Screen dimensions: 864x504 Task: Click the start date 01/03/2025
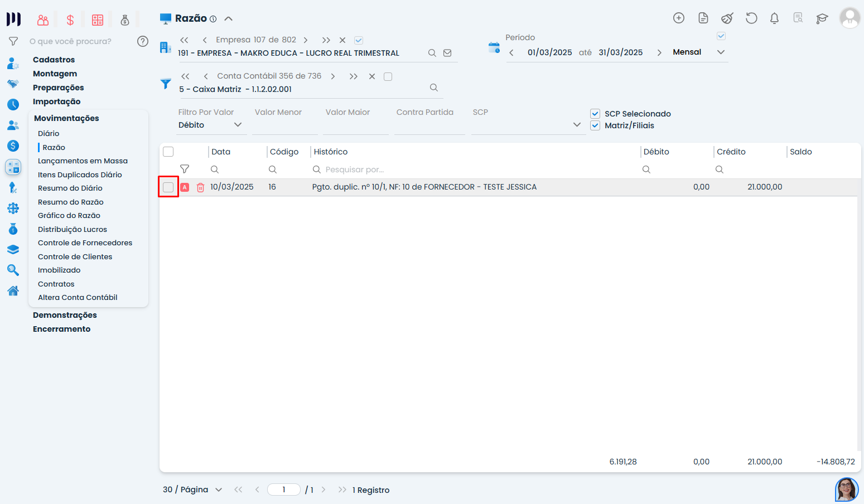pos(550,52)
